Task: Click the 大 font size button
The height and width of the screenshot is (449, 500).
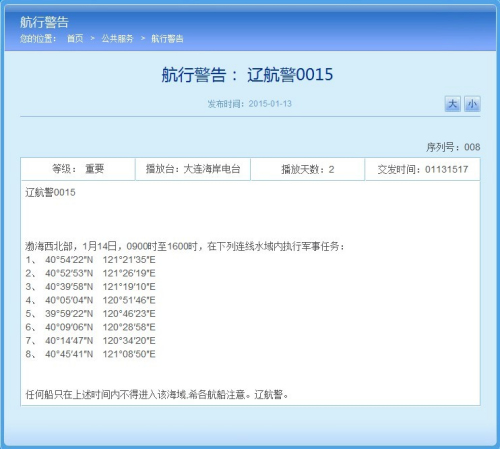Action: click(x=452, y=104)
